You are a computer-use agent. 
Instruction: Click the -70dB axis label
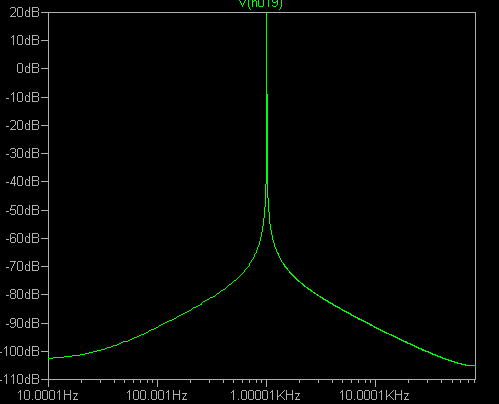click(23, 266)
